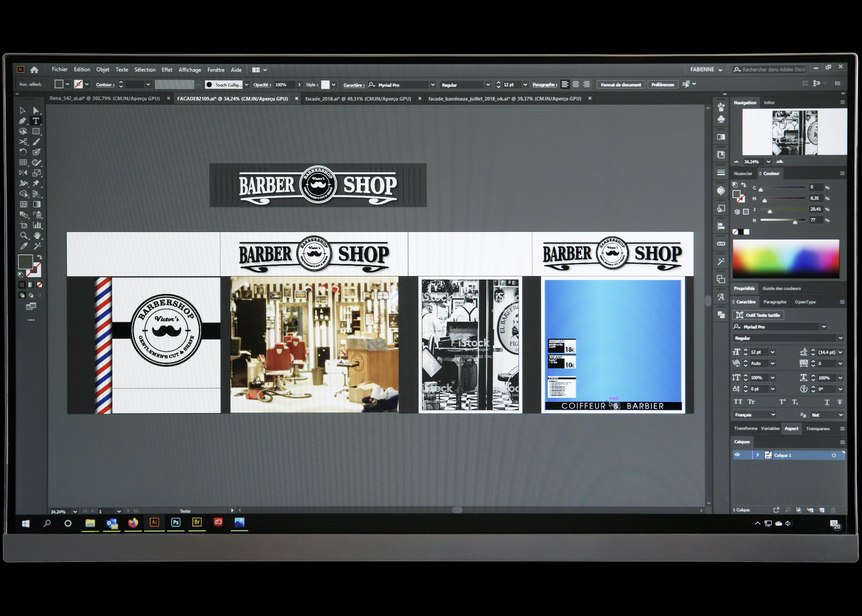Image resolution: width=862 pixels, height=616 pixels.
Task: Click the fill color swatch in toolbox
Action: tap(25, 262)
